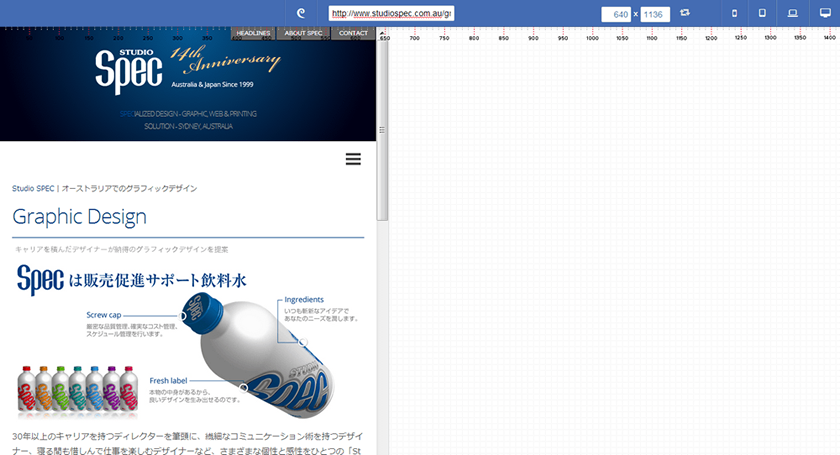Open the hamburger navigation menu
840x455 pixels.
click(353, 159)
